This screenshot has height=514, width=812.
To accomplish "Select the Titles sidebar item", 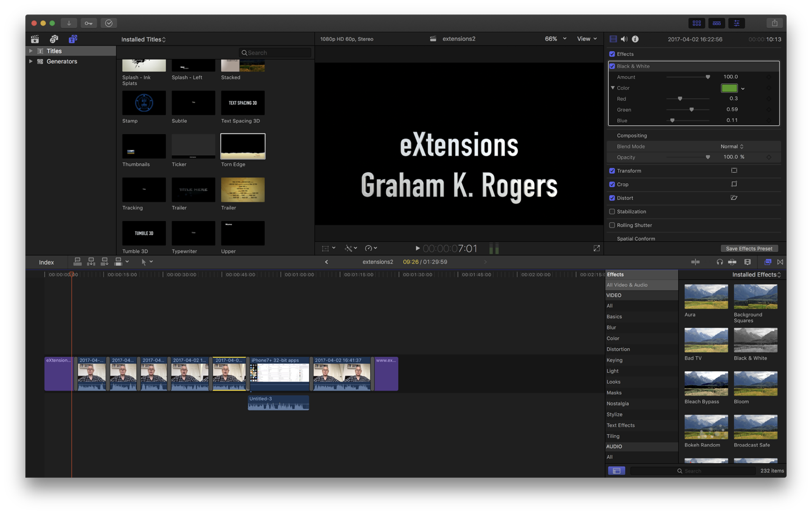I will pyautogui.click(x=54, y=51).
